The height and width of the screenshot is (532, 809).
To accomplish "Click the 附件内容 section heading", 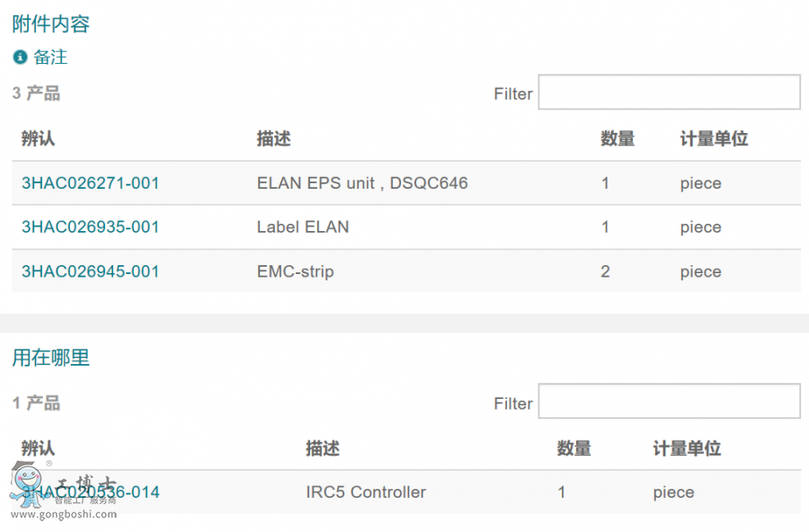I will tap(49, 24).
